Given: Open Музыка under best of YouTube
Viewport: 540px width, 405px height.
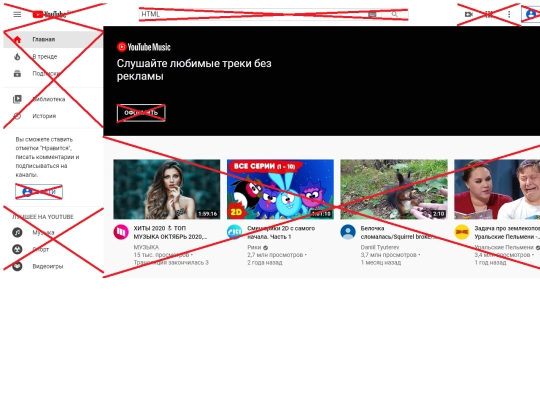Looking at the screenshot, I should click(53, 232).
